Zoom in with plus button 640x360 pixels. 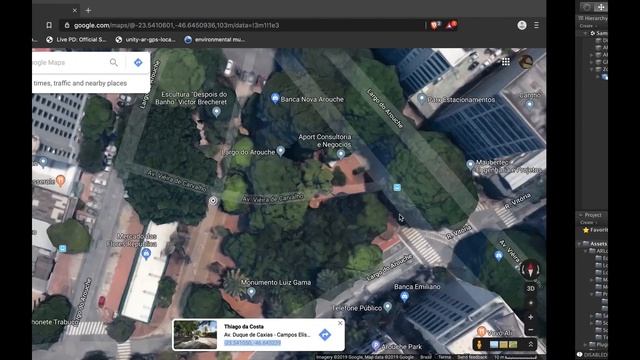(x=531, y=317)
